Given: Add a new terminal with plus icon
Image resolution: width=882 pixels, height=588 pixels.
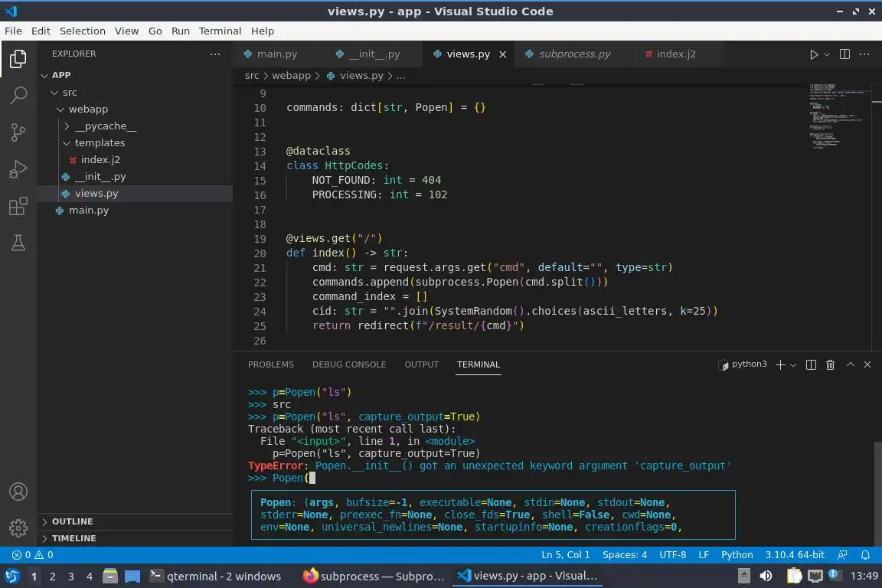Looking at the screenshot, I should click(780, 364).
